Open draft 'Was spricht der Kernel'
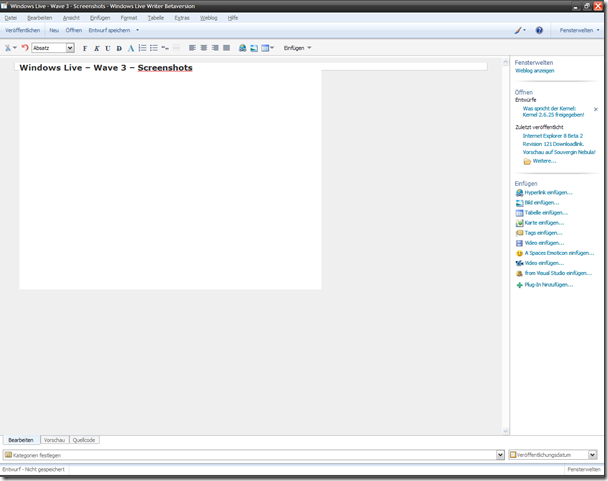Viewport: 608px width, 481px height. click(553, 112)
